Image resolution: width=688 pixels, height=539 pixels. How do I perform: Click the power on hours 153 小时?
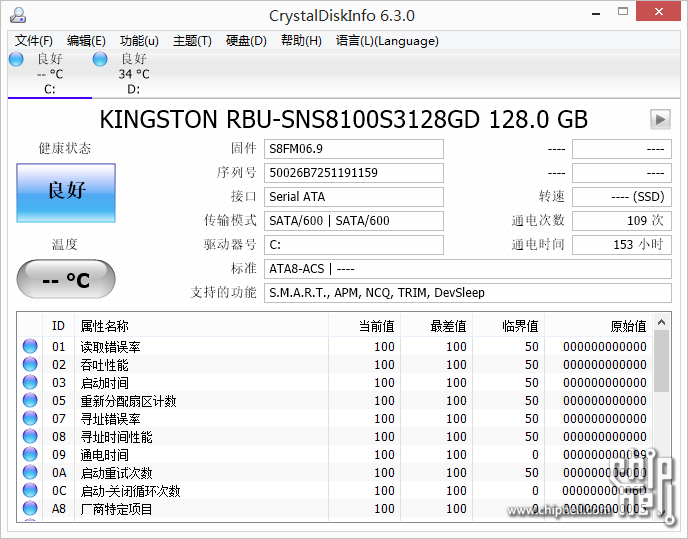click(622, 245)
